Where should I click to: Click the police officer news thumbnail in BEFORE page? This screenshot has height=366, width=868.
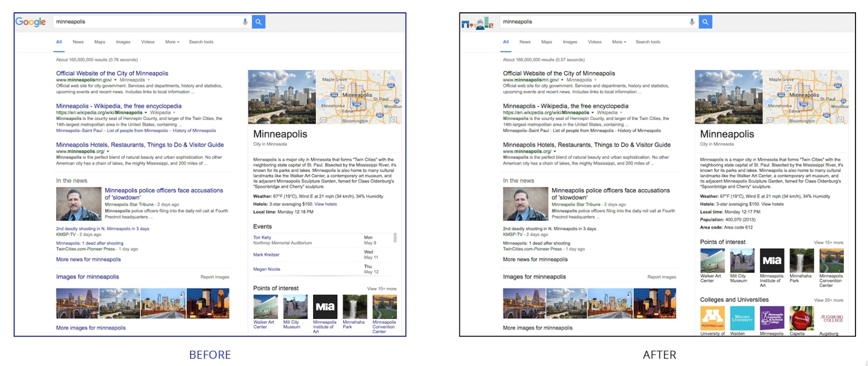pyautogui.click(x=79, y=204)
